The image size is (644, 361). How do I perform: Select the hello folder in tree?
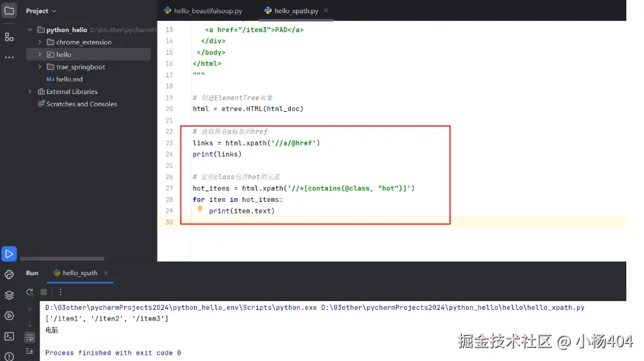(x=88, y=54)
